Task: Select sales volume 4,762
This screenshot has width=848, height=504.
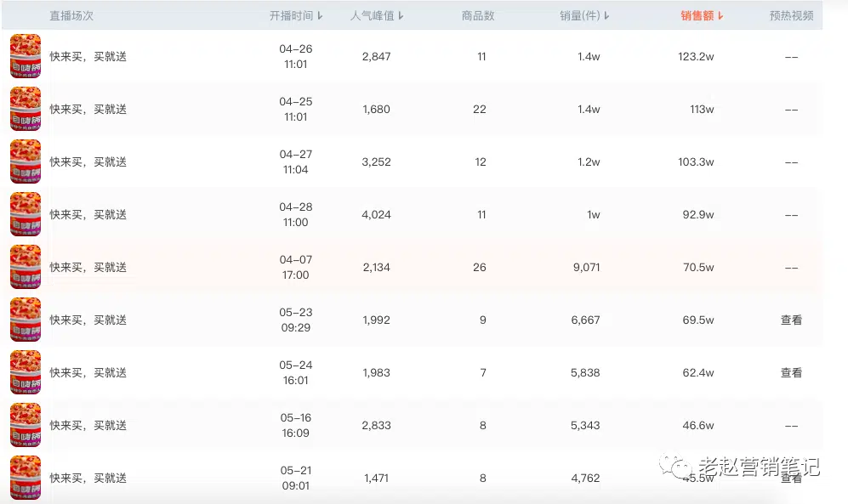Action: click(x=586, y=478)
